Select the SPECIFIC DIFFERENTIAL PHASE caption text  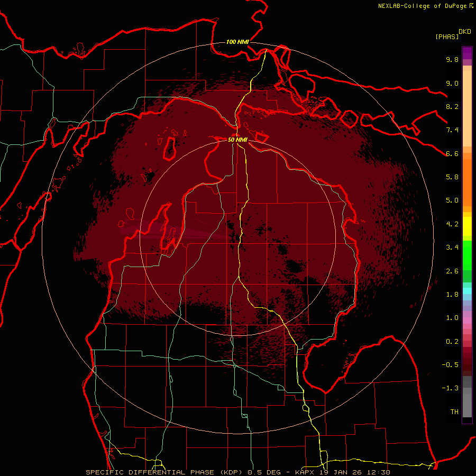click(151, 472)
